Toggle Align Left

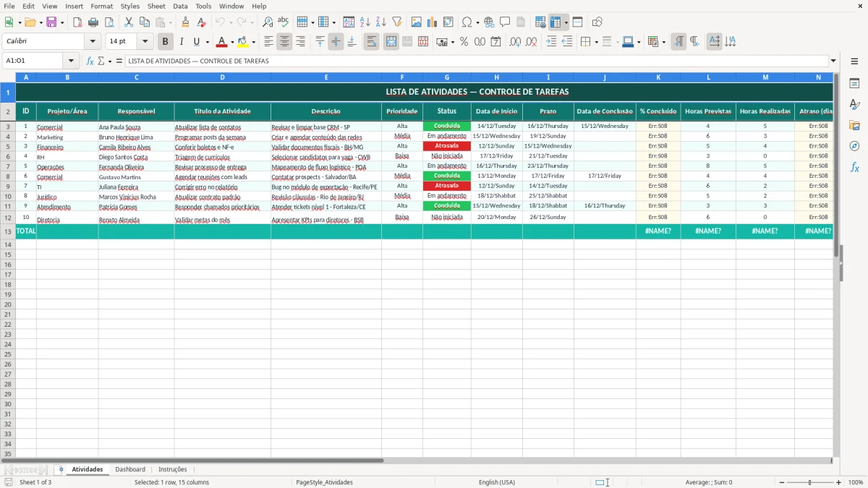(268, 42)
